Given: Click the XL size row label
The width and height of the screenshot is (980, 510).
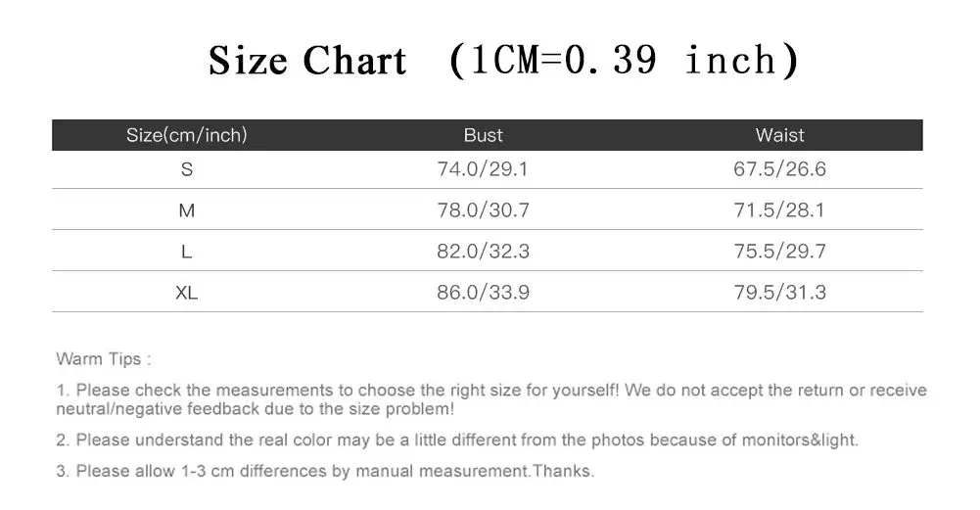Looking at the screenshot, I should (x=186, y=293).
